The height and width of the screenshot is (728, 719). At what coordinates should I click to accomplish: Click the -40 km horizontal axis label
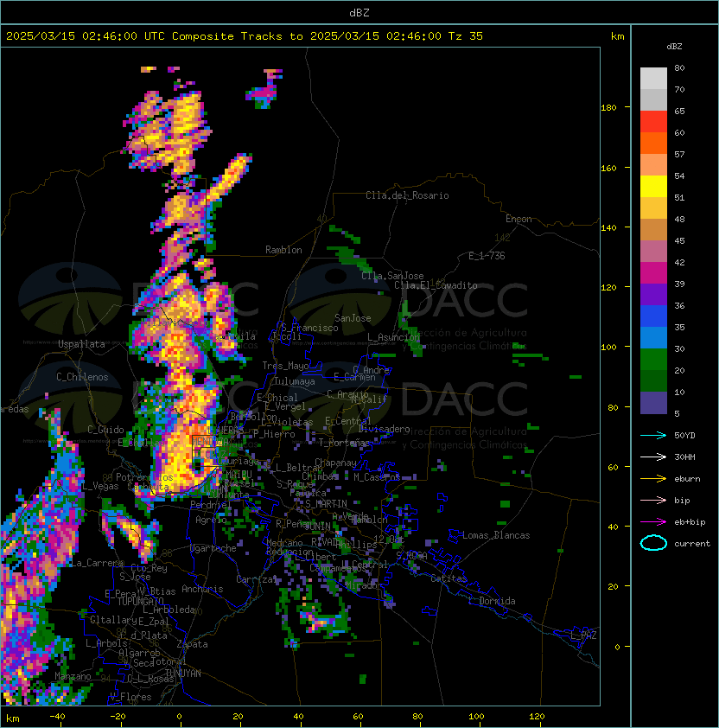pyautogui.click(x=57, y=717)
